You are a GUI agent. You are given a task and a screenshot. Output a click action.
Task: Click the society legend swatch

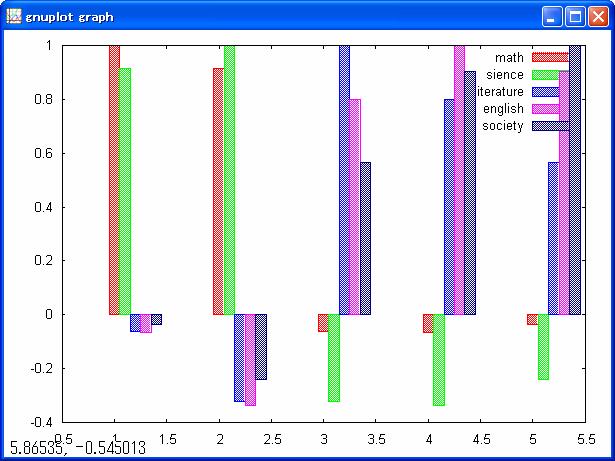click(549, 126)
